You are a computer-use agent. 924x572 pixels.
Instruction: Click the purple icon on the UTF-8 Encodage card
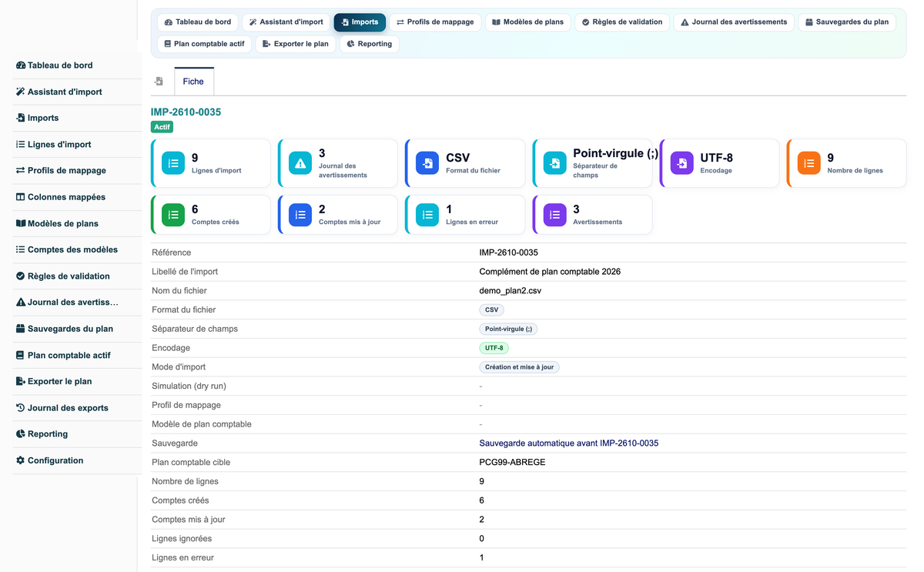pyautogui.click(x=681, y=163)
